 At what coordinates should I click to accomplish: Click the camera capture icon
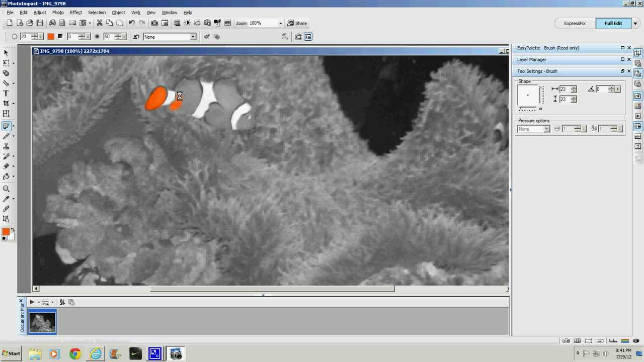coord(154,23)
